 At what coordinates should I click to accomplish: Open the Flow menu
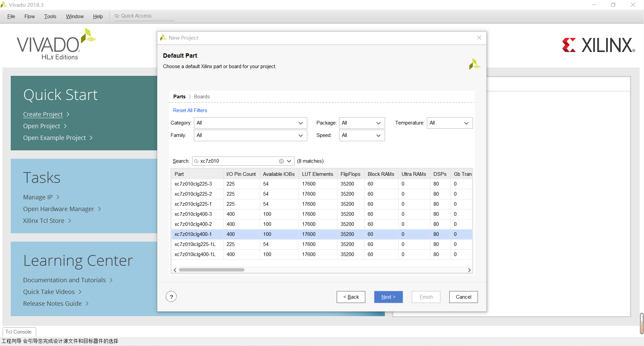(x=30, y=16)
